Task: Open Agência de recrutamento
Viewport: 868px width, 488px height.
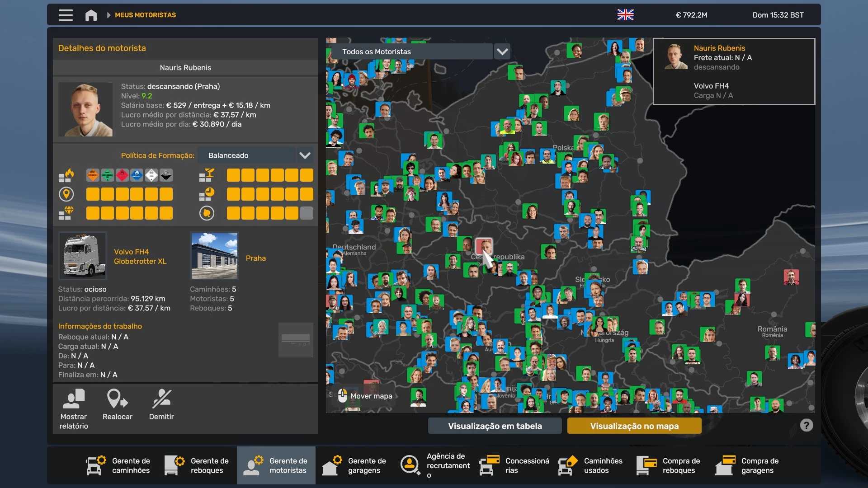Action: coord(436,465)
